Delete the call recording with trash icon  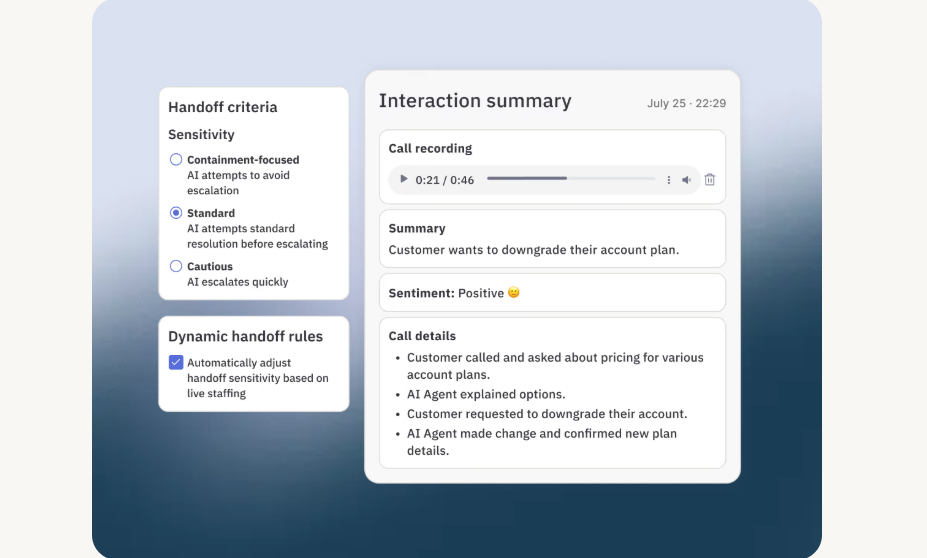click(710, 179)
